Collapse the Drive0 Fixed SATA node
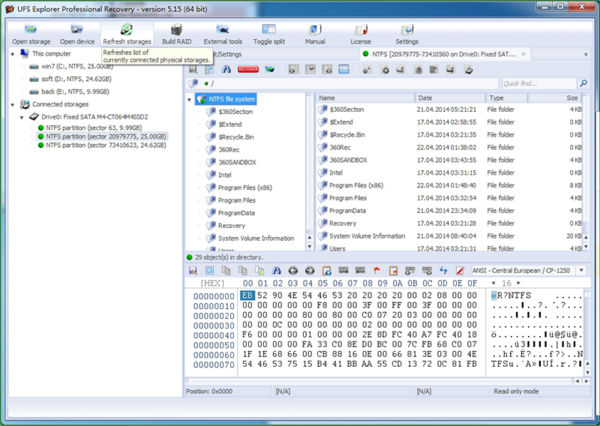The image size is (600, 426). pos(21,117)
